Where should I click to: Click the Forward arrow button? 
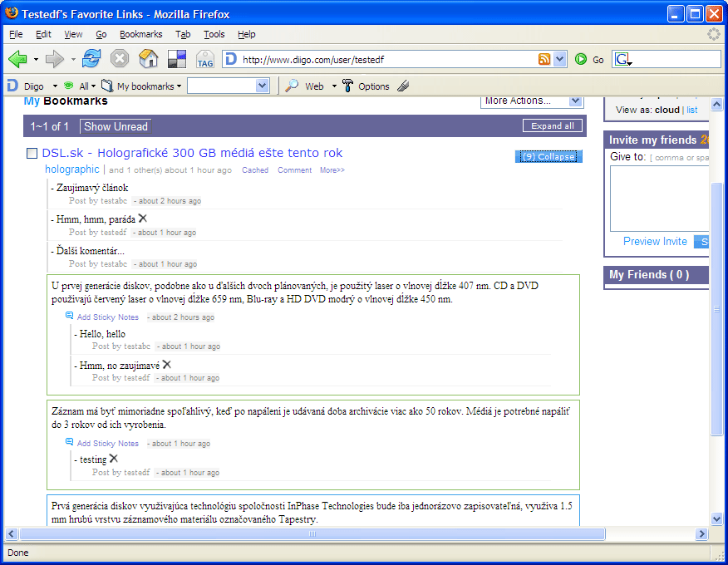[55, 59]
